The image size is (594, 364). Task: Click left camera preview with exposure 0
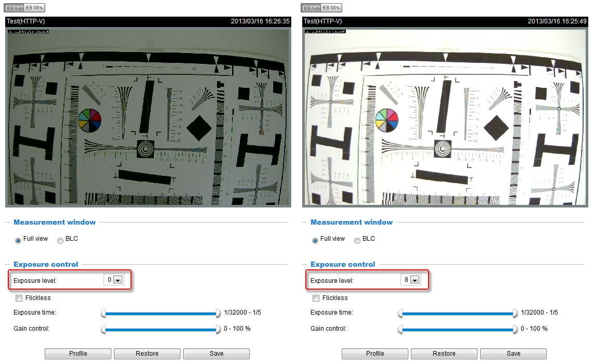coord(148,116)
